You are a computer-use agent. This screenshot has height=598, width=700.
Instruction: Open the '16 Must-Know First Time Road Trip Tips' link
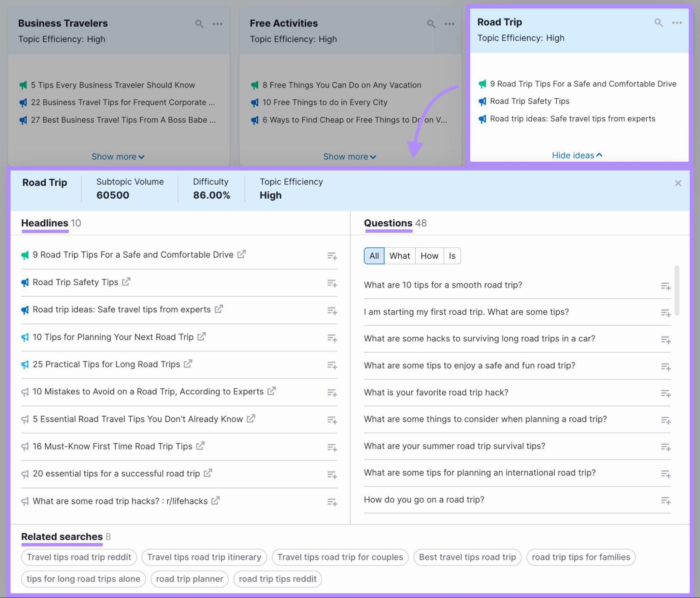tap(112, 446)
